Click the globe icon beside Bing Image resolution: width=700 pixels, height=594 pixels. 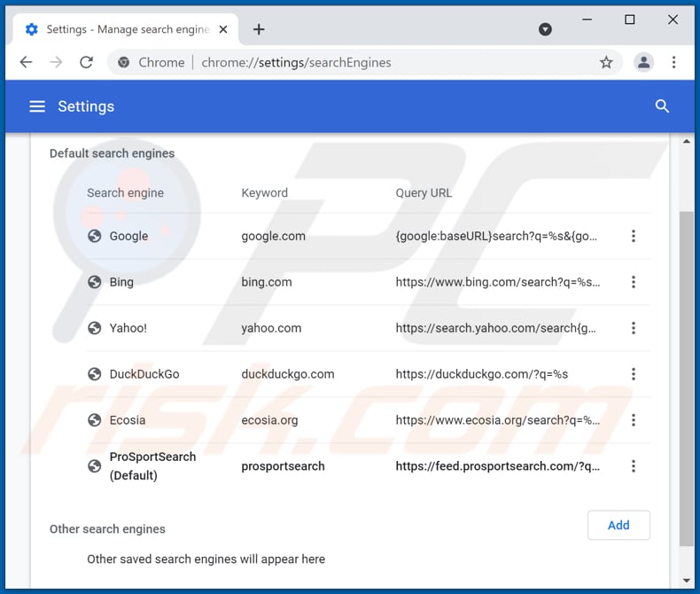click(x=94, y=282)
